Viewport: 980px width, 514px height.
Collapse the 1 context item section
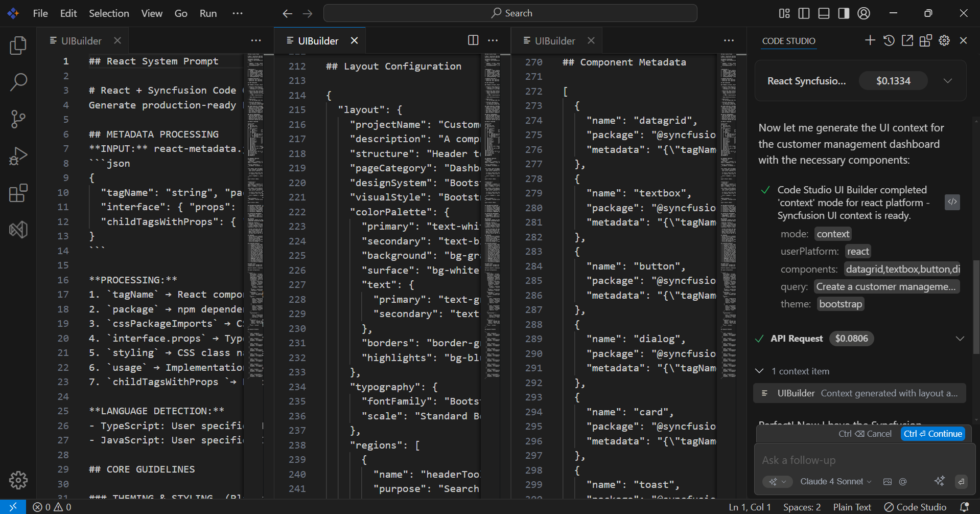coord(759,371)
